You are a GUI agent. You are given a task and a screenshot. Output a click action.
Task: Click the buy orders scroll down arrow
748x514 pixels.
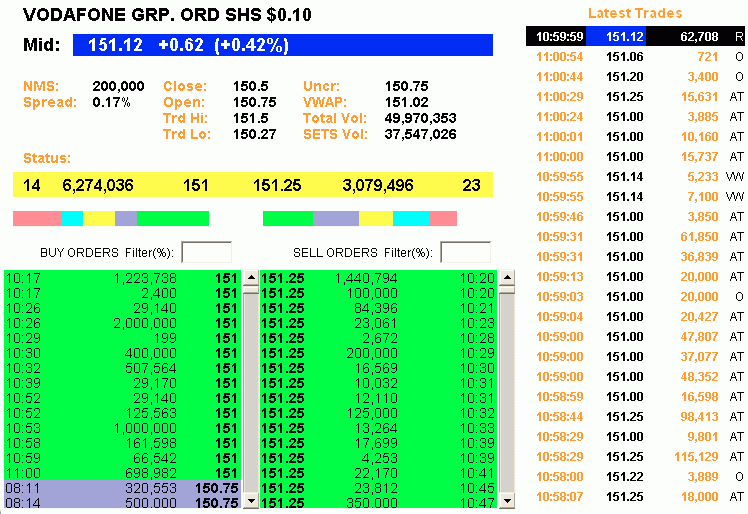[x=251, y=501]
